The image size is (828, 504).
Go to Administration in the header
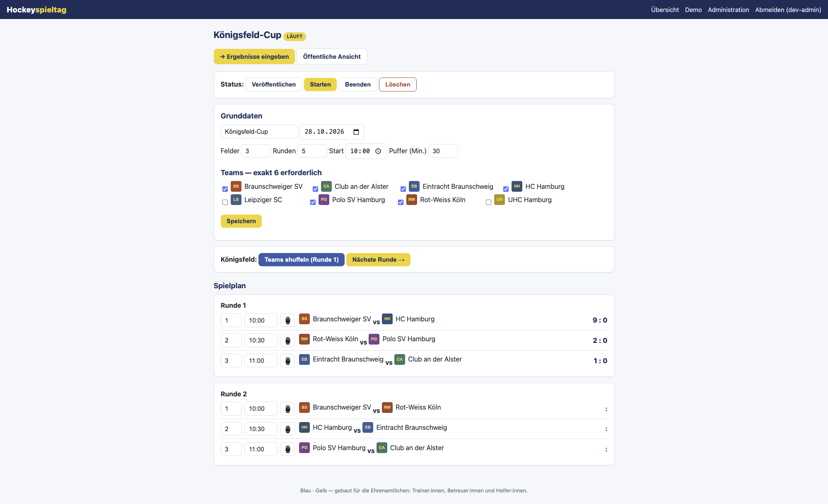[728, 10]
